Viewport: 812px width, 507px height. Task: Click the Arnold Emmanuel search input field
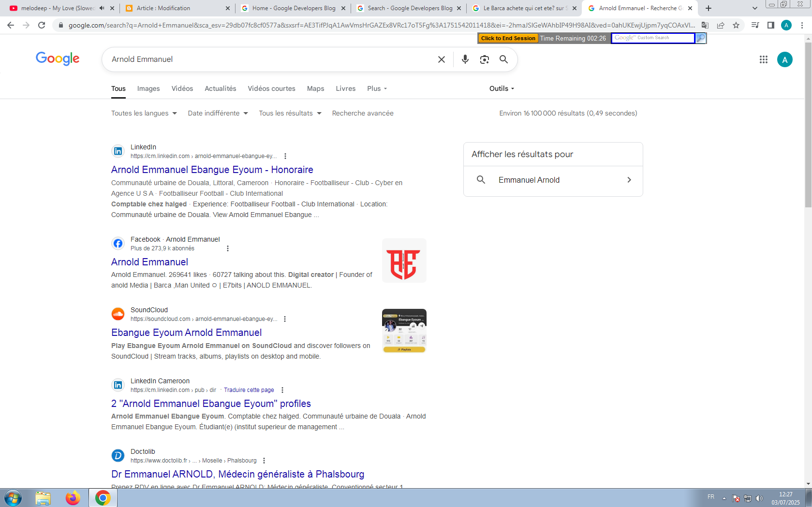coord(271,59)
